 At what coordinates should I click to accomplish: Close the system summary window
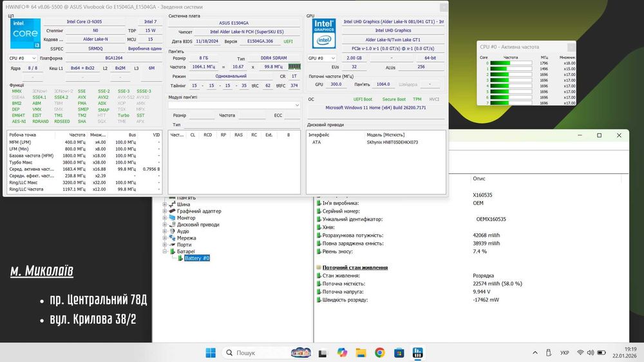click(x=444, y=7)
